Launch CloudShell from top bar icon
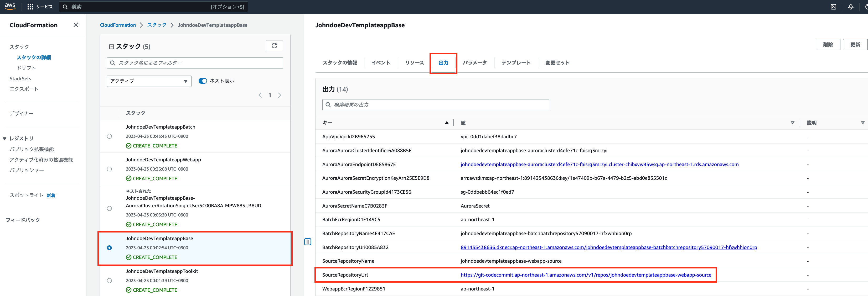 tap(833, 7)
